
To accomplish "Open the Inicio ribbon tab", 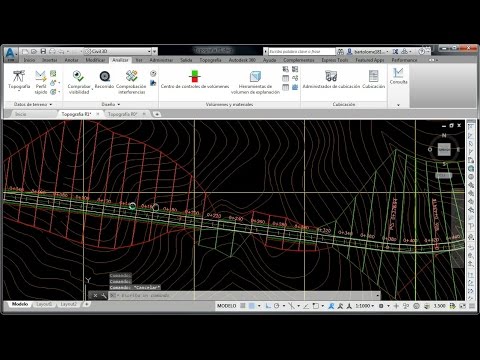I will [29, 60].
